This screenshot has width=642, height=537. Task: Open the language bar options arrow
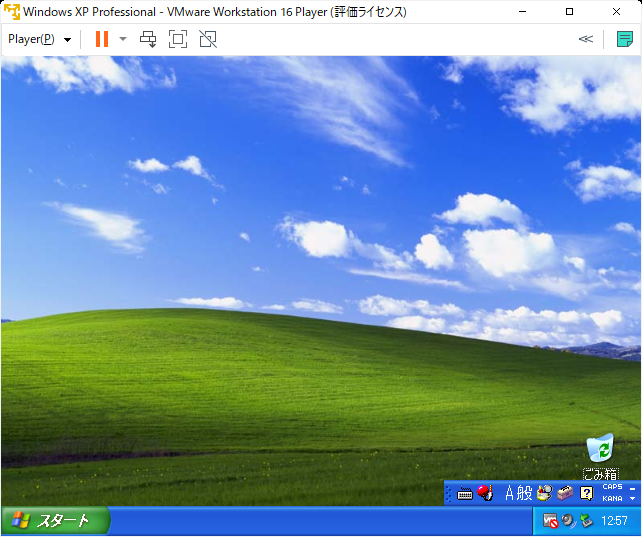(x=633, y=499)
